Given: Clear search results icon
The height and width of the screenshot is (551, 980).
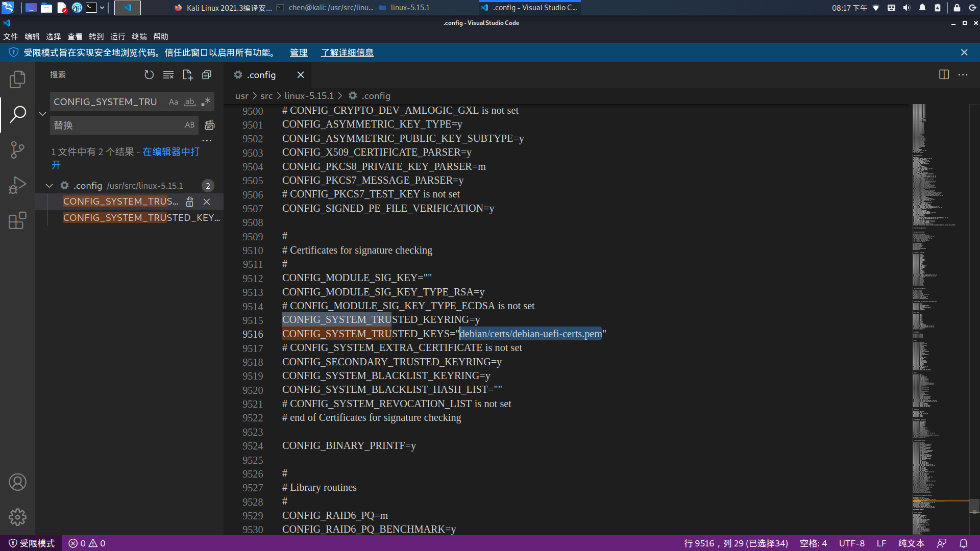Looking at the screenshot, I should tap(168, 75).
